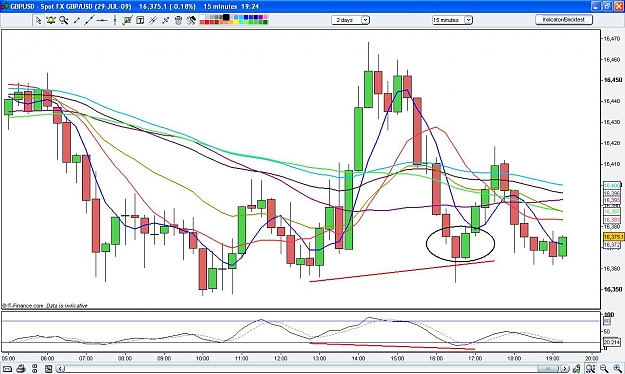Viewport: 625px width, 374px height.
Task: Select the long trend line tool
Action: (89, 20)
